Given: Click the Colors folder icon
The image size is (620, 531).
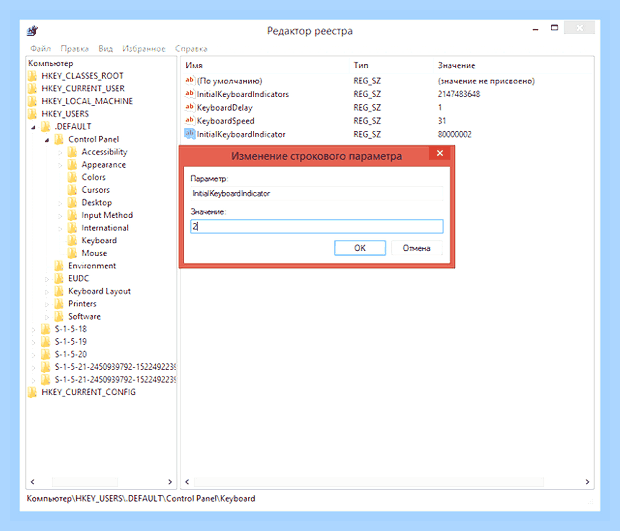Looking at the screenshot, I should point(72,177).
